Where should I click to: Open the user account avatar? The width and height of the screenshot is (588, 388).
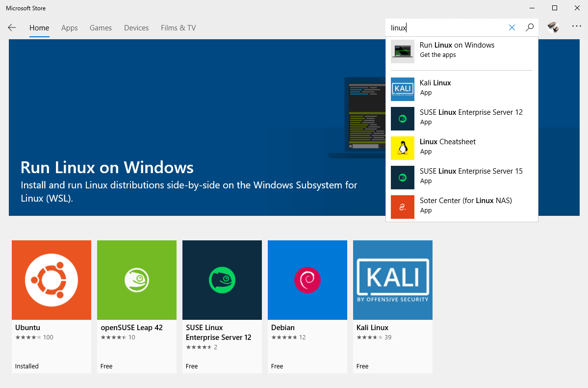553,27
